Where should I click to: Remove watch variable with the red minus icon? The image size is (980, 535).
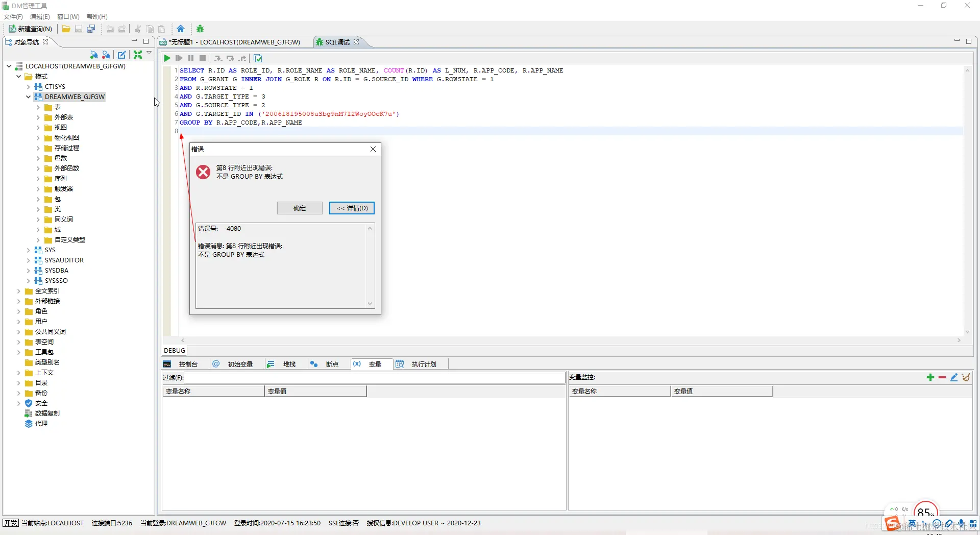point(942,377)
